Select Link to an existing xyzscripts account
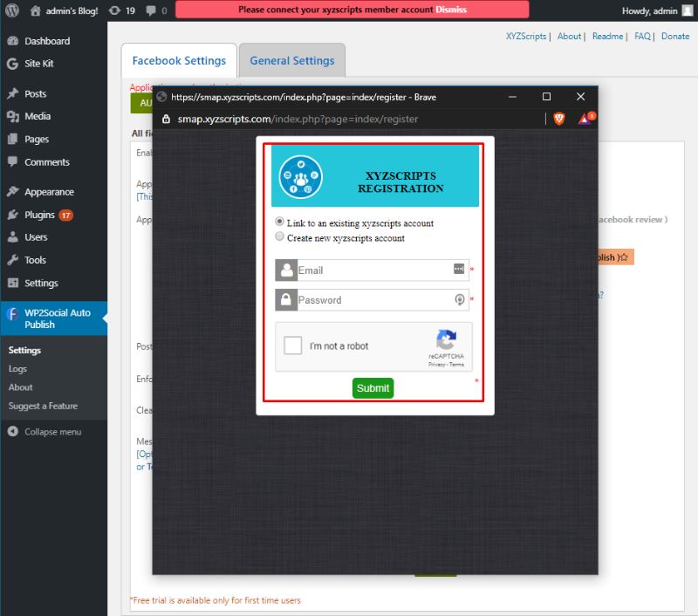The height and width of the screenshot is (616, 698). [279, 222]
